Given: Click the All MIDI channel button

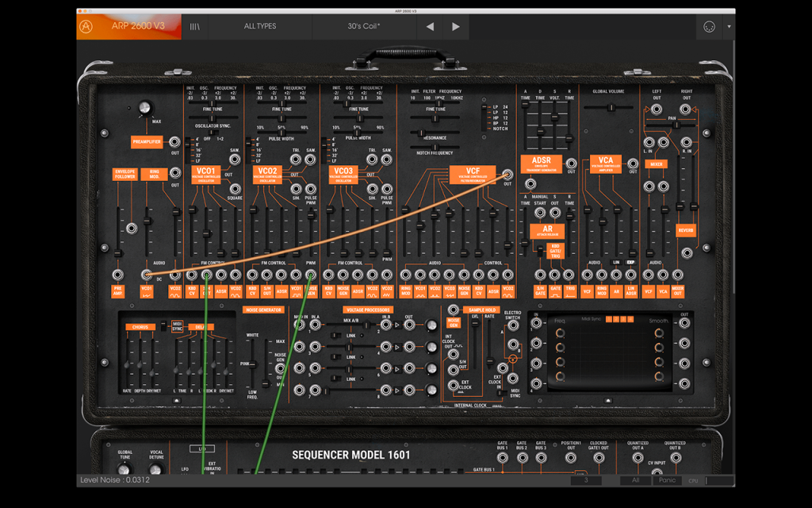Looking at the screenshot, I should tap(635, 480).
